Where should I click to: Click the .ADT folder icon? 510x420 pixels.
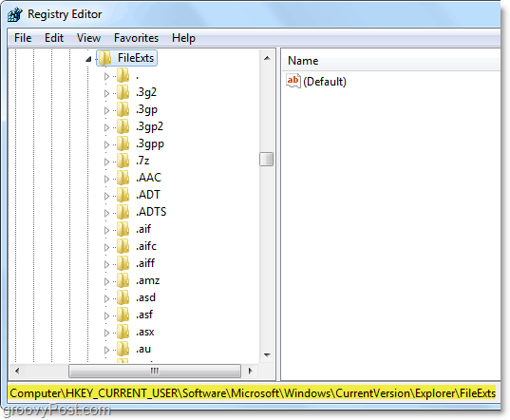123,195
